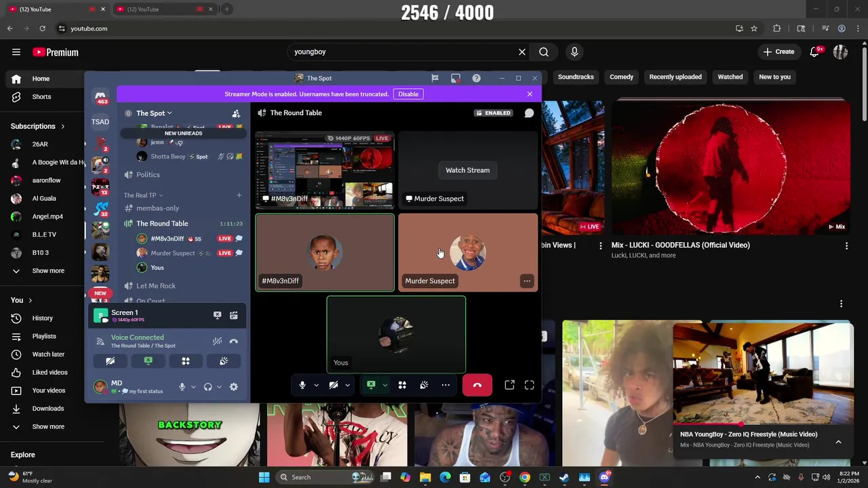Click the checkpoint flag icon in Discord title bar
The height and width of the screenshot is (488, 868).
pos(435,78)
